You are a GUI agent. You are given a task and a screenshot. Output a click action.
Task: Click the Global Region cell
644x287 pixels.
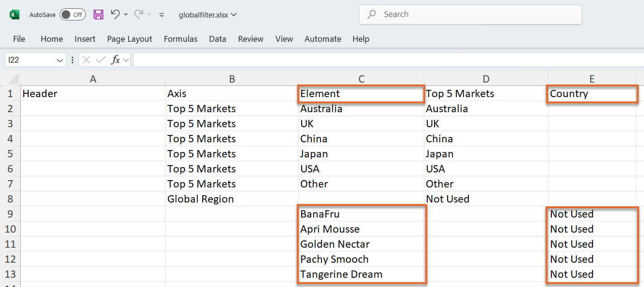pyautogui.click(x=232, y=199)
